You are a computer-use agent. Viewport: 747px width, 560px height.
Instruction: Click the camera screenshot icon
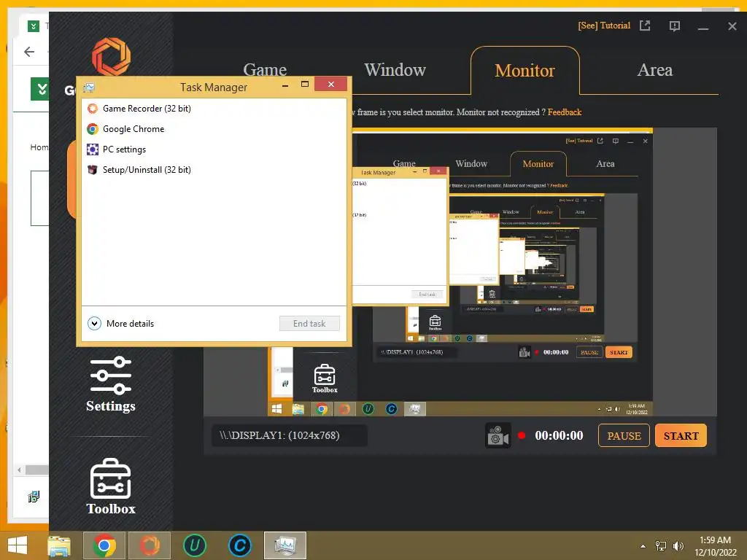498,435
